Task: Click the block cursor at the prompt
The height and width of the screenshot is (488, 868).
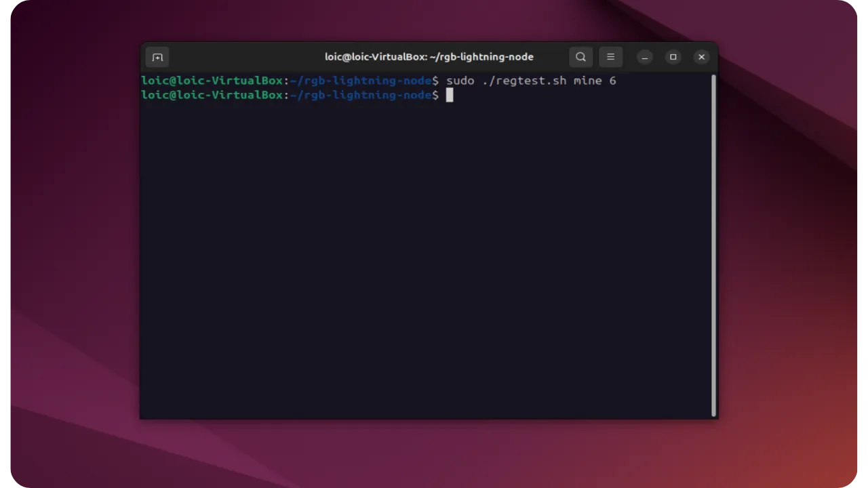Action: tap(449, 96)
